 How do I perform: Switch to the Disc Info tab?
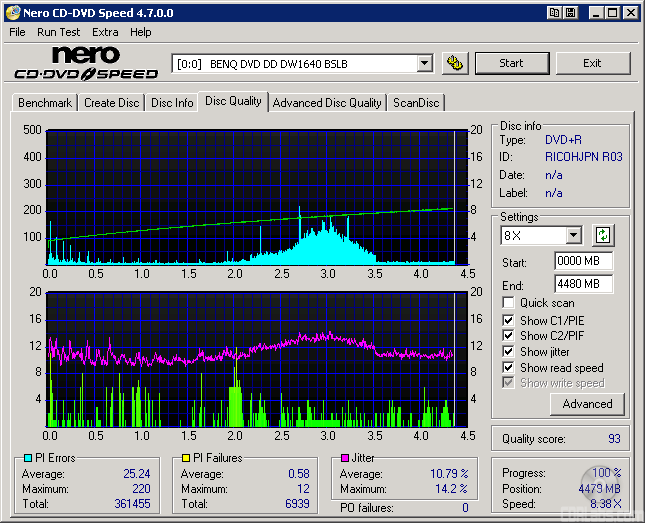[x=172, y=103]
